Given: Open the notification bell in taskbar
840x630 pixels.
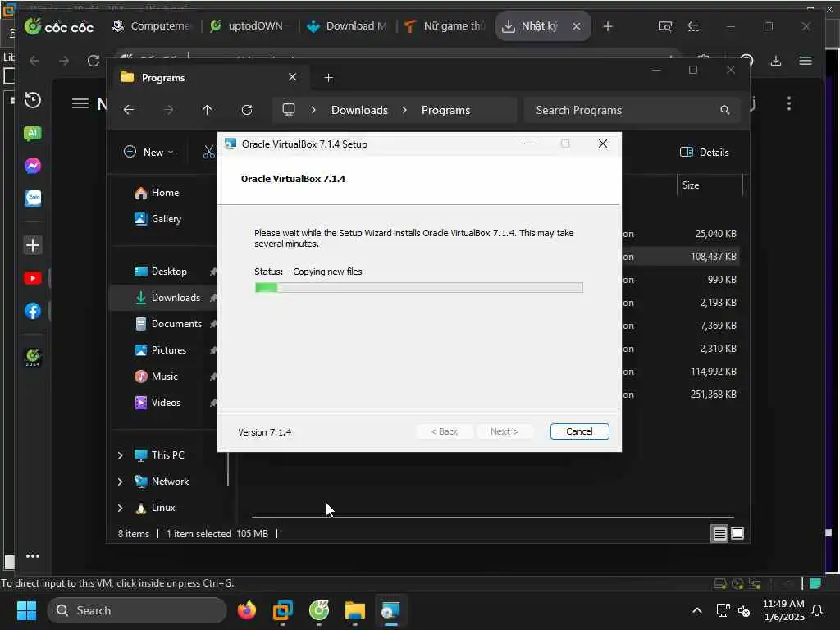Looking at the screenshot, I should tap(818, 610).
